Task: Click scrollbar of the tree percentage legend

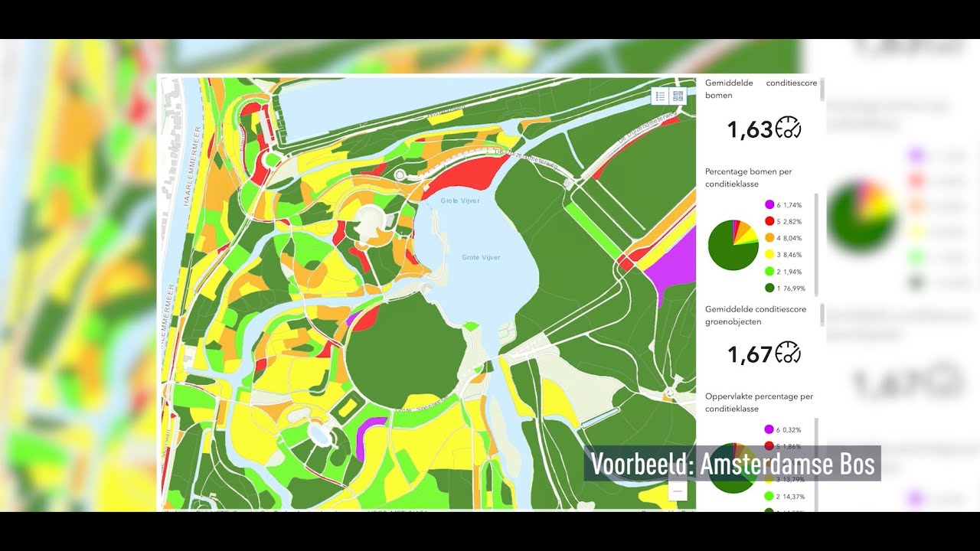Action: click(x=816, y=245)
